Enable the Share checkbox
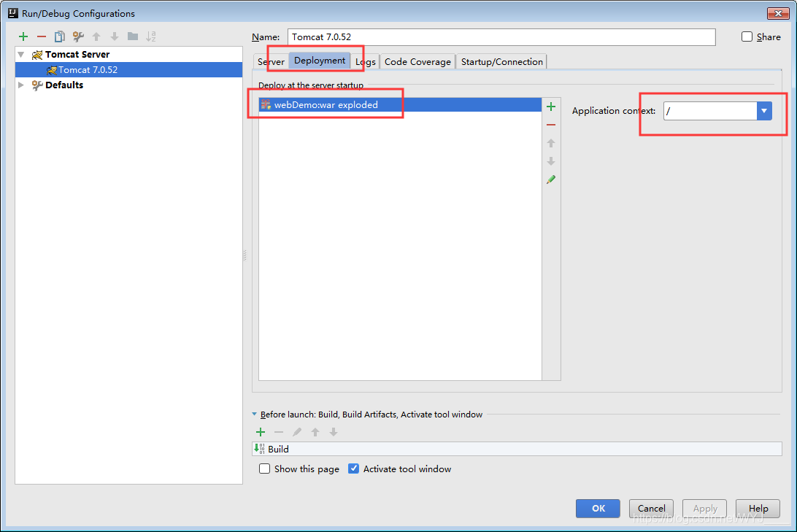This screenshot has width=797, height=532. tap(747, 36)
